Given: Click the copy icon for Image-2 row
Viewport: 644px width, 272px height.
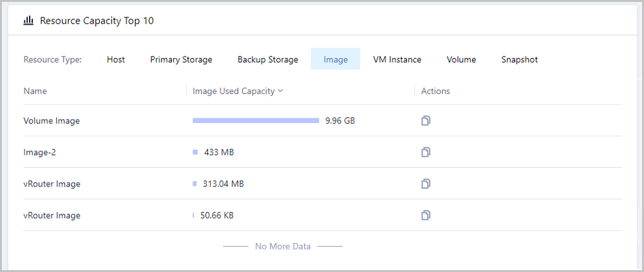Looking at the screenshot, I should (x=426, y=152).
